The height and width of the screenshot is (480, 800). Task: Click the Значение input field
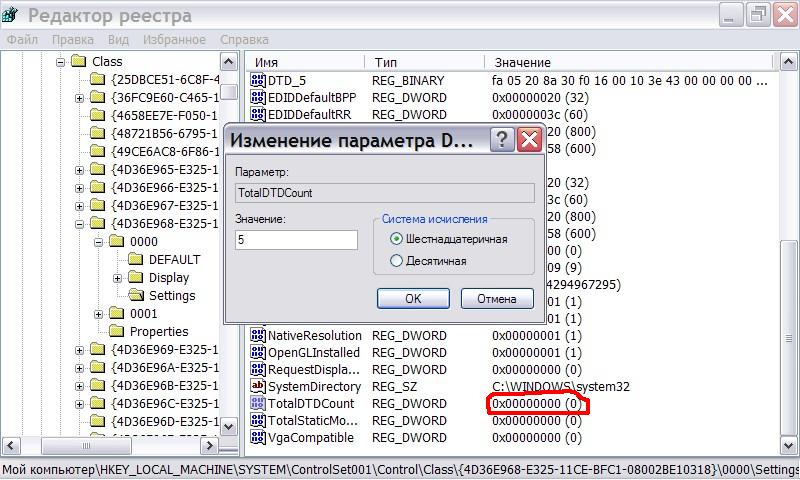[296, 240]
